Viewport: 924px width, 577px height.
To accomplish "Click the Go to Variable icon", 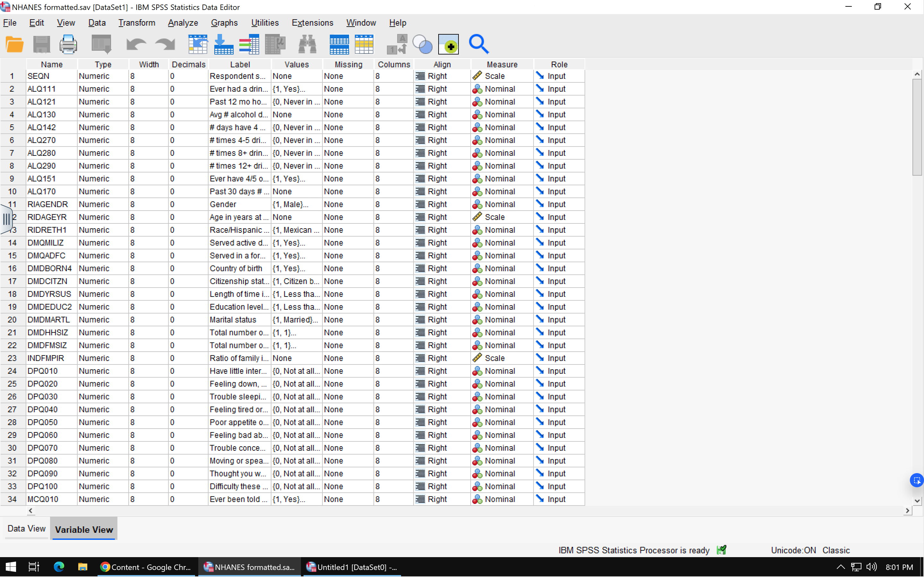I will (224, 45).
